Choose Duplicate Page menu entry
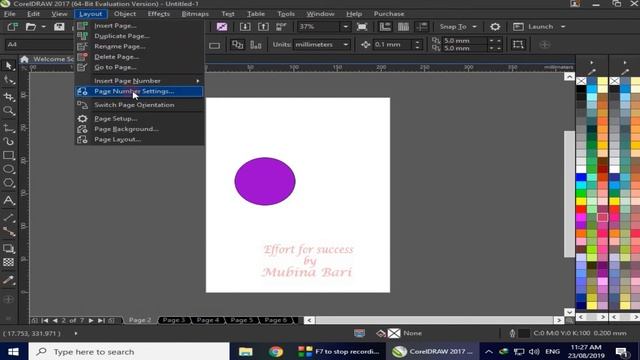 click(139, 36)
